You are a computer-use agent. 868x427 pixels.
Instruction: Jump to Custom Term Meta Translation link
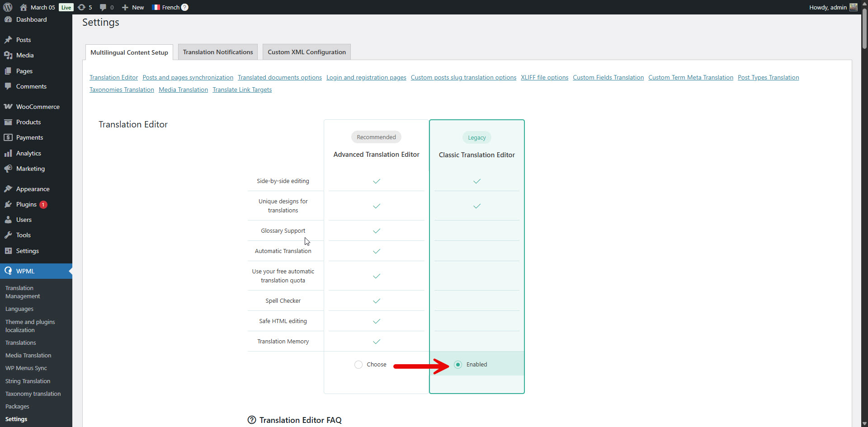click(x=691, y=78)
